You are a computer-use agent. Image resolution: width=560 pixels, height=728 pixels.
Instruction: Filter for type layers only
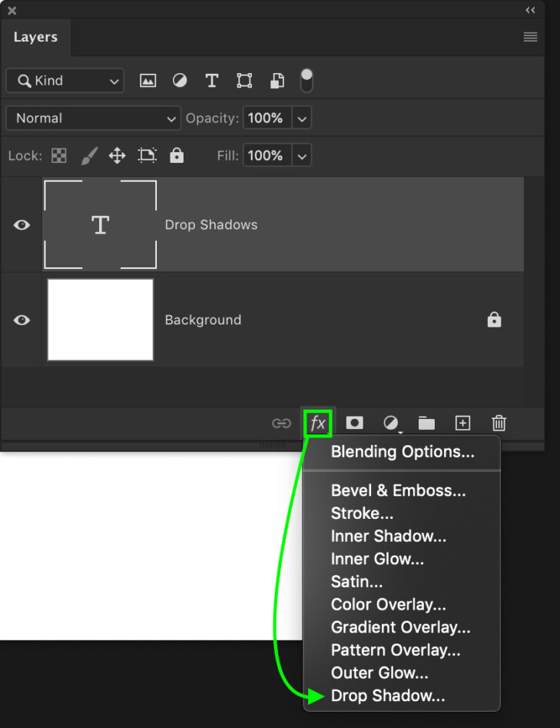tap(212, 81)
